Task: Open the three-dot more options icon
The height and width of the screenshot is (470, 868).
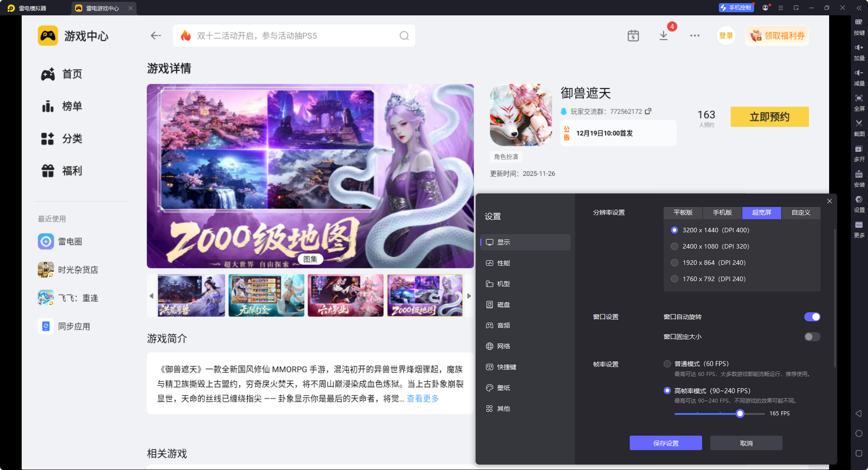Action: 695,36
